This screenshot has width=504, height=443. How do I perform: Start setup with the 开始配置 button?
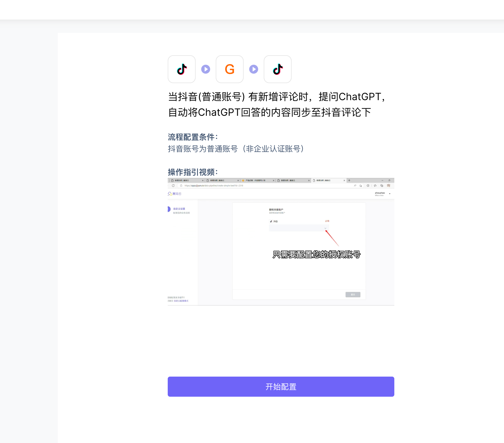tap(281, 387)
